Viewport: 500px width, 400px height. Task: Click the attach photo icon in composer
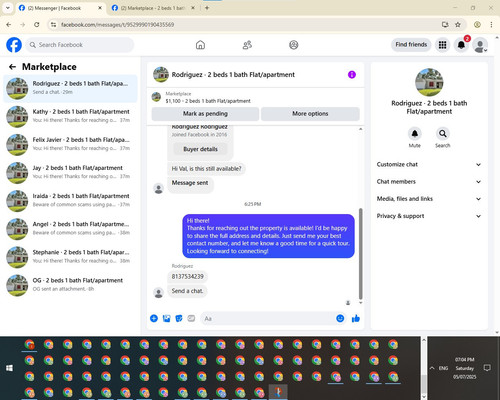click(x=166, y=318)
